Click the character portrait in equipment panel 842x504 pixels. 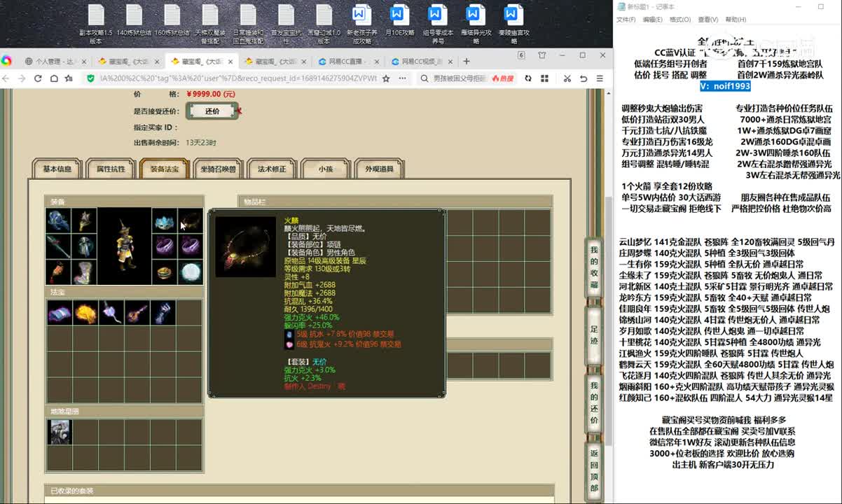124,246
